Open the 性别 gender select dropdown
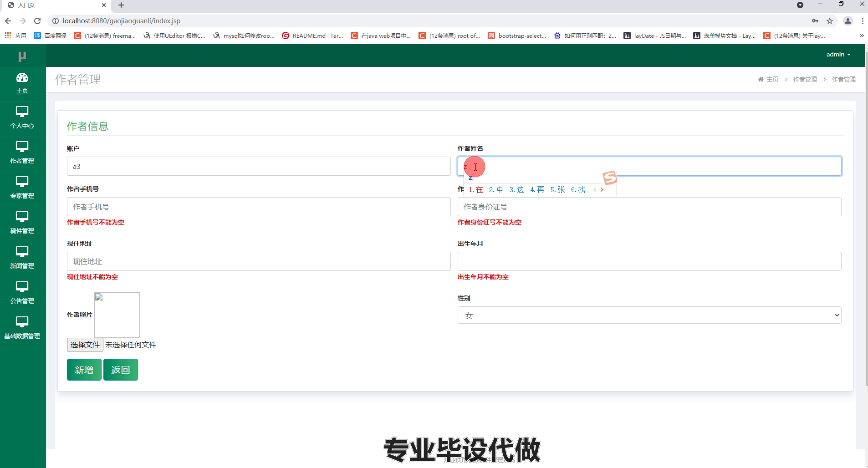Screen dimensions: 868x468 pyautogui.click(x=649, y=315)
